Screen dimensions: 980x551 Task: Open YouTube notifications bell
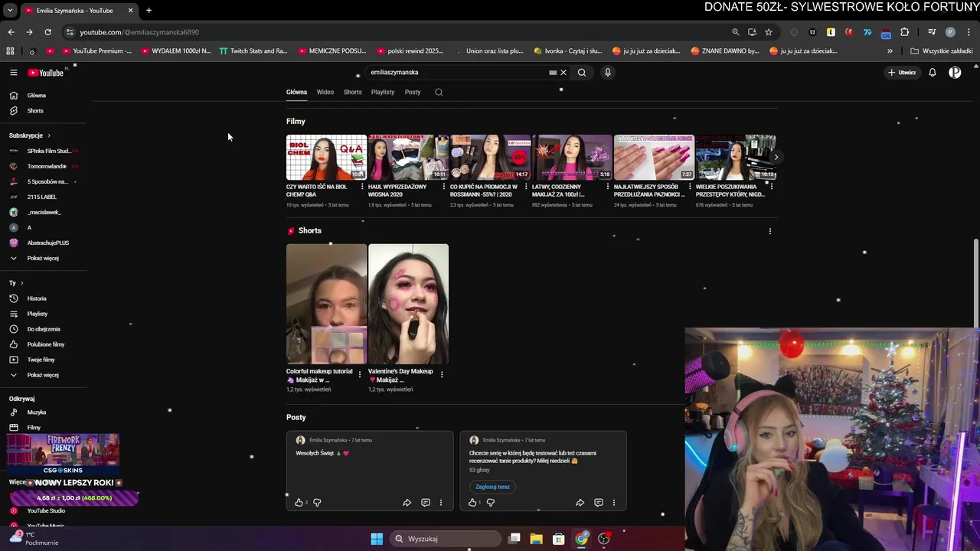point(933,73)
